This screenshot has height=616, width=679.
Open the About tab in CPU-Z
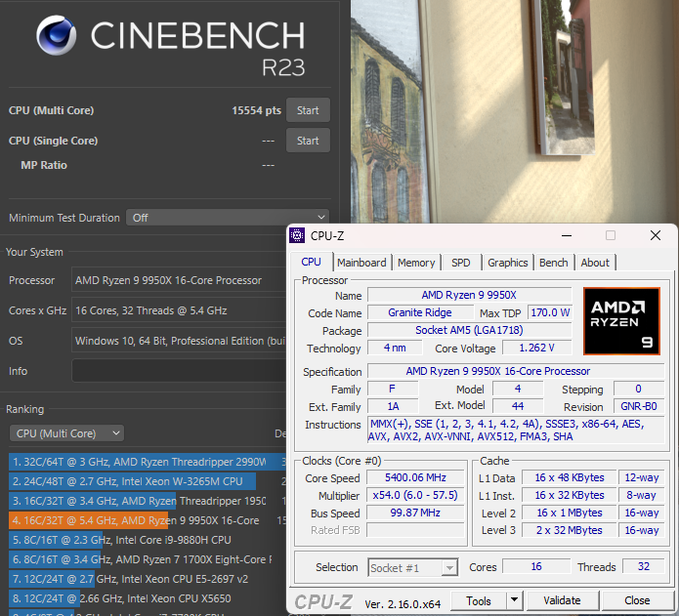click(x=595, y=263)
